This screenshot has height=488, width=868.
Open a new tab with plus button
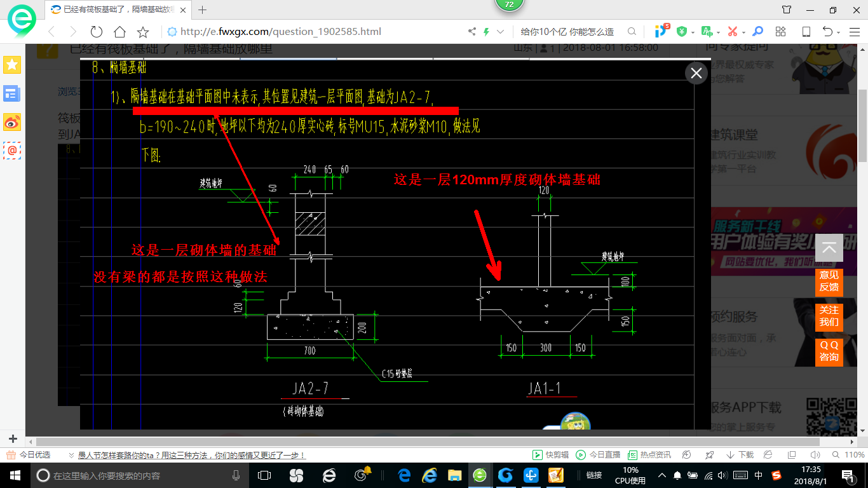point(203,10)
